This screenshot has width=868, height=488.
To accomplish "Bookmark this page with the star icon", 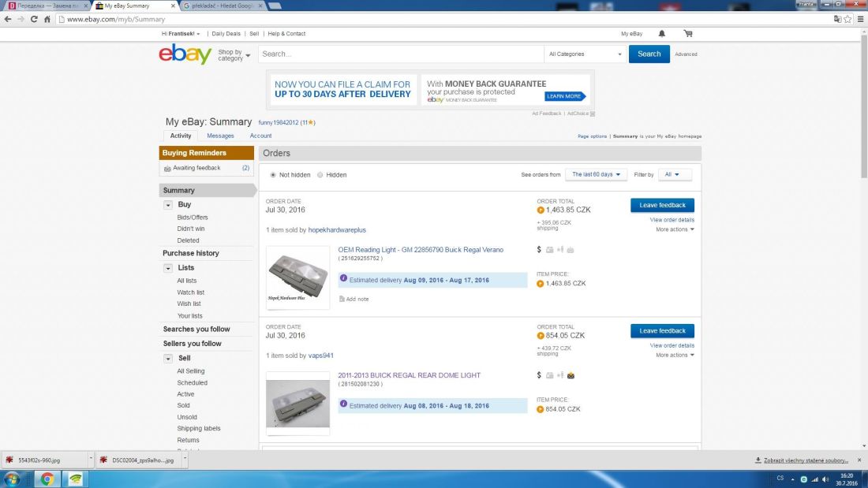I will pos(847,19).
